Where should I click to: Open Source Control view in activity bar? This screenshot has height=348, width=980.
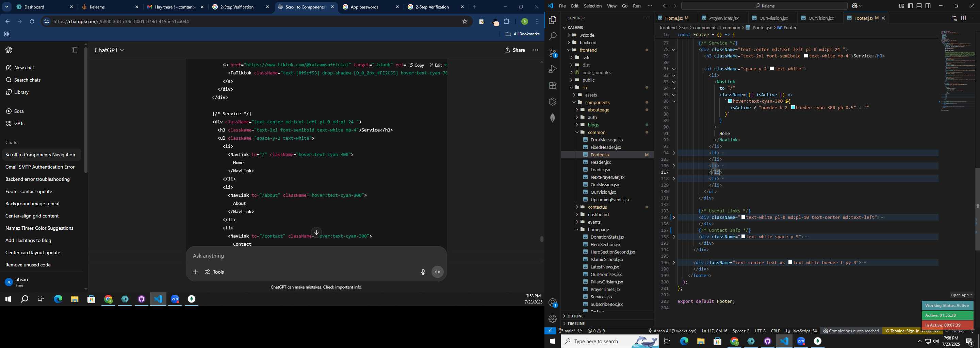(552, 53)
